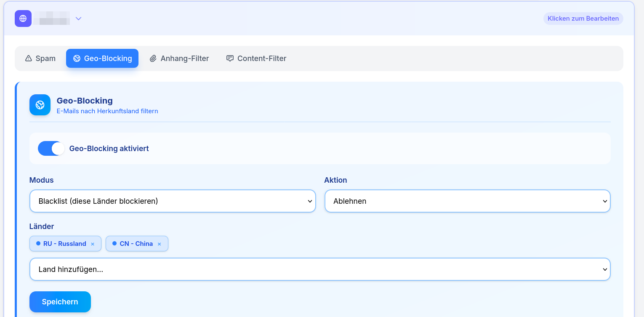Image resolution: width=644 pixels, height=317 pixels.
Task: Expand the domain selector chevron
Action: coord(78,19)
